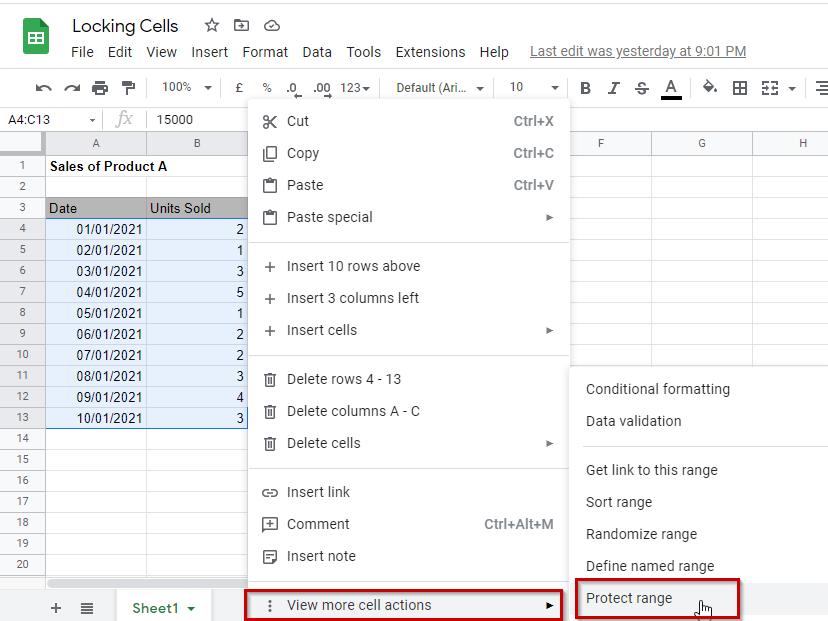Redo the last action

72,88
